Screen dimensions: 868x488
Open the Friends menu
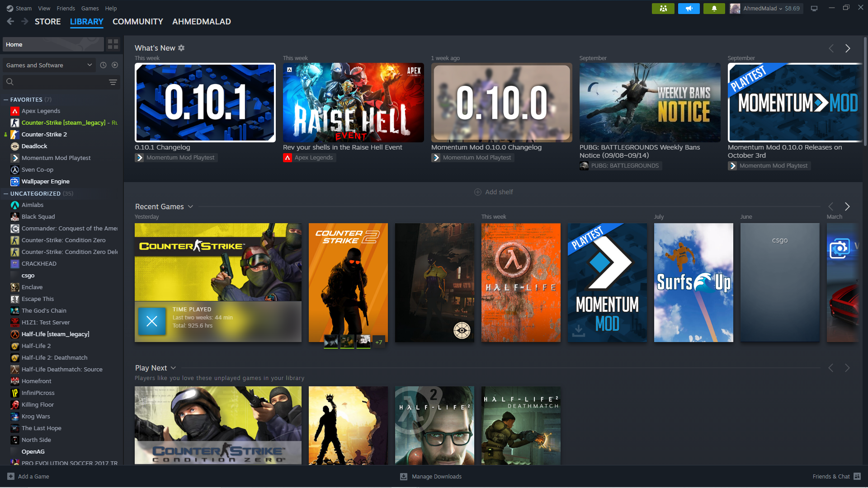click(x=66, y=8)
